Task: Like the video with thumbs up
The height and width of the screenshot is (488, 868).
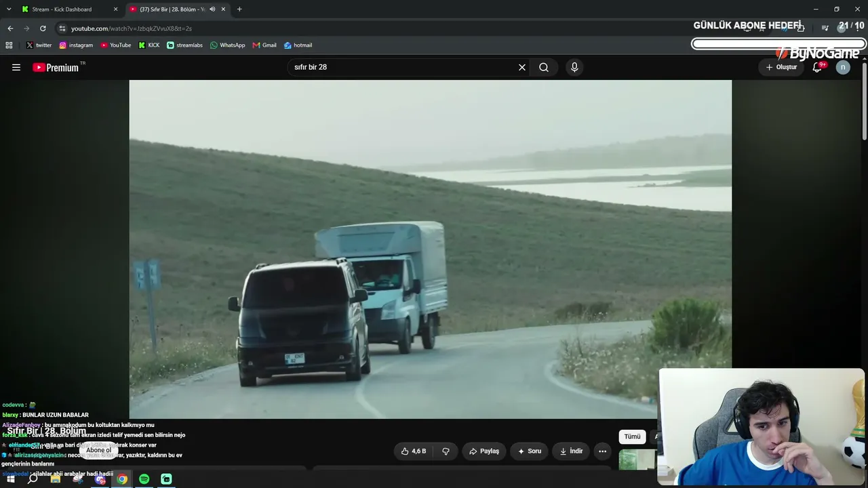Action: coord(414,451)
